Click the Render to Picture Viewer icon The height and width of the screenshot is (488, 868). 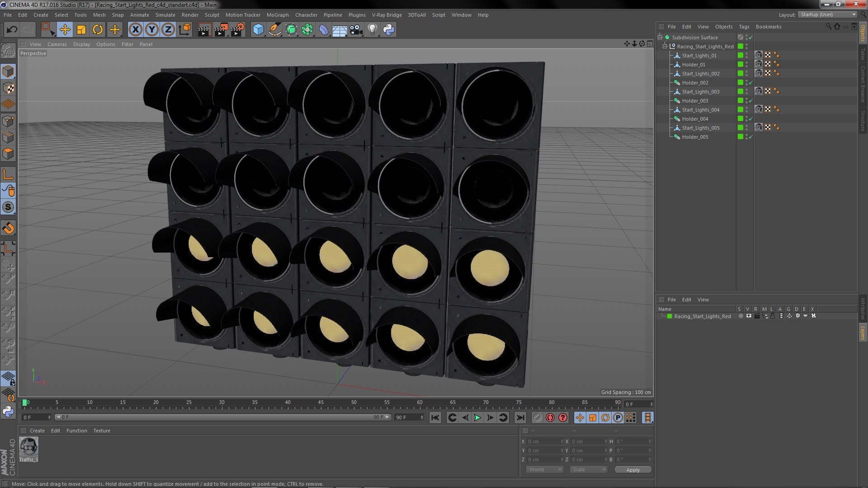pos(221,30)
